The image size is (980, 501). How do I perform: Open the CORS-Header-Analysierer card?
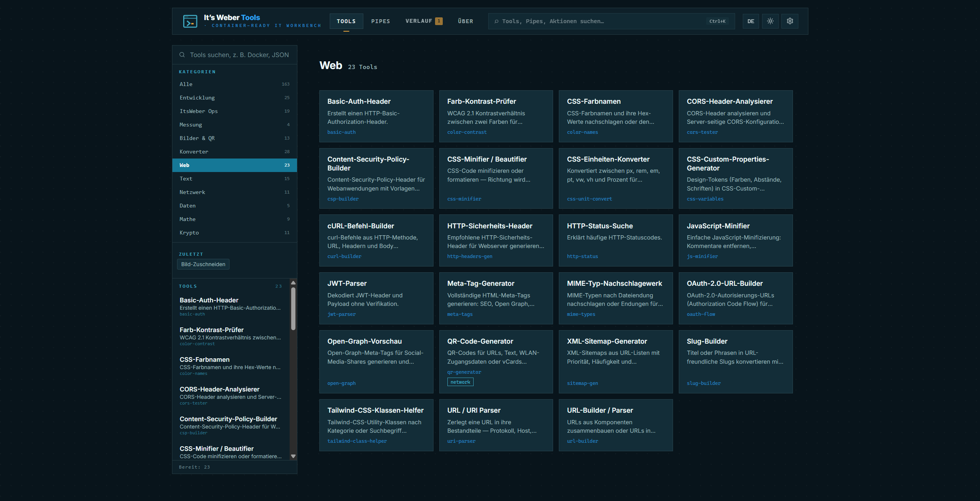pyautogui.click(x=735, y=116)
